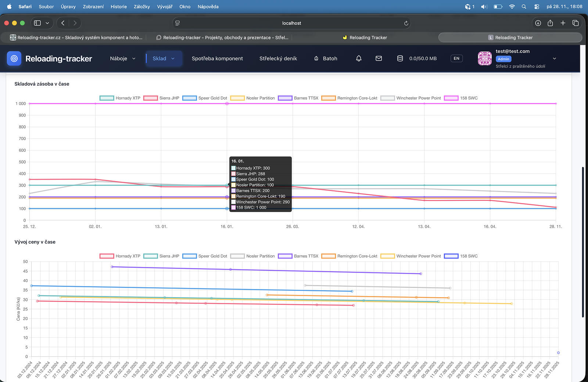Open the Střelecký deník page
Image resolution: width=588 pixels, height=382 pixels.
(x=278, y=58)
